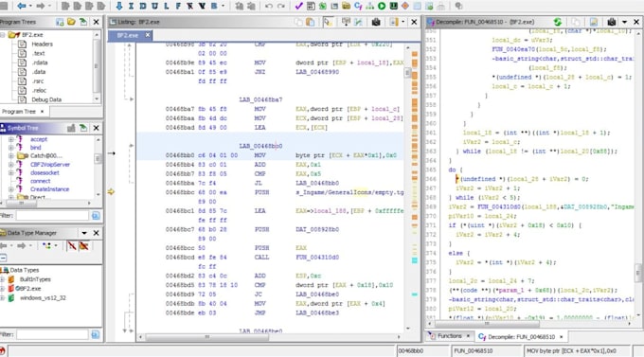
Task: Expand the BuiltInTypes node in Data Types
Action: click(3, 279)
